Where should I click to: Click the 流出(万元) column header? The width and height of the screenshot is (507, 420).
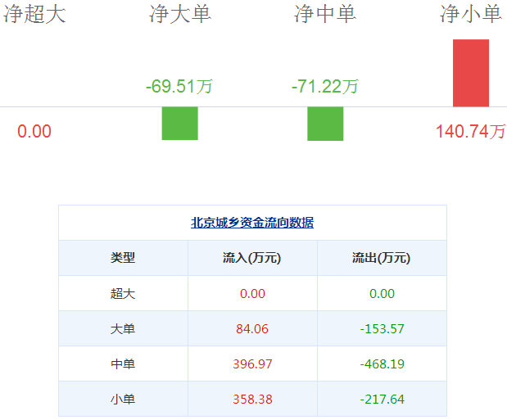click(382, 258)
